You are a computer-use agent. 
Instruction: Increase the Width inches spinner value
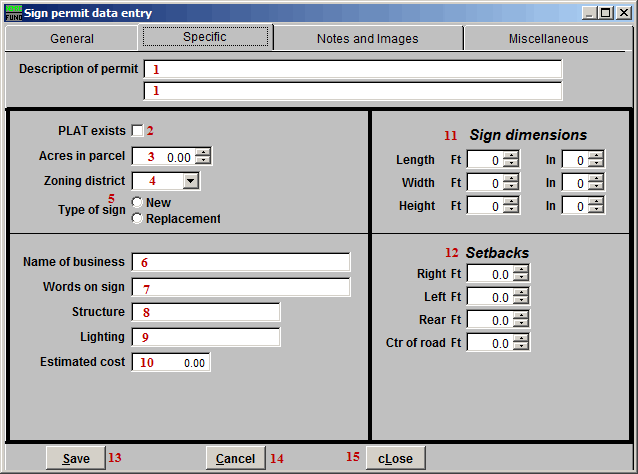(x=596, y=178)
